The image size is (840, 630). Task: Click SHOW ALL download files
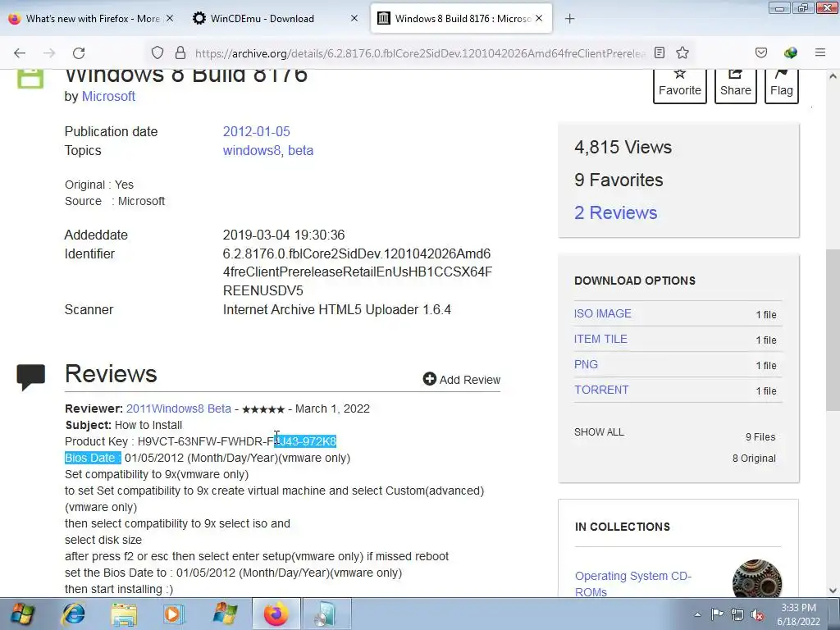click(599, 432)
